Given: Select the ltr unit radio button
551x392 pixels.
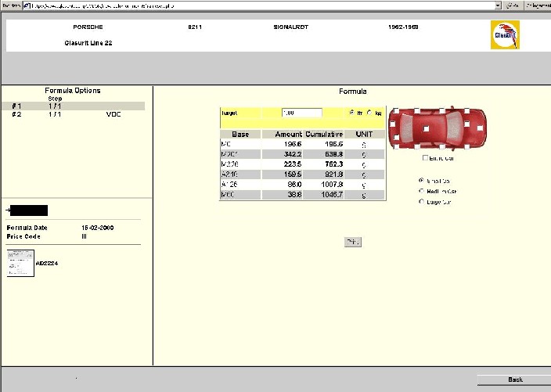Looking at the screenshot, I should 351,113.
